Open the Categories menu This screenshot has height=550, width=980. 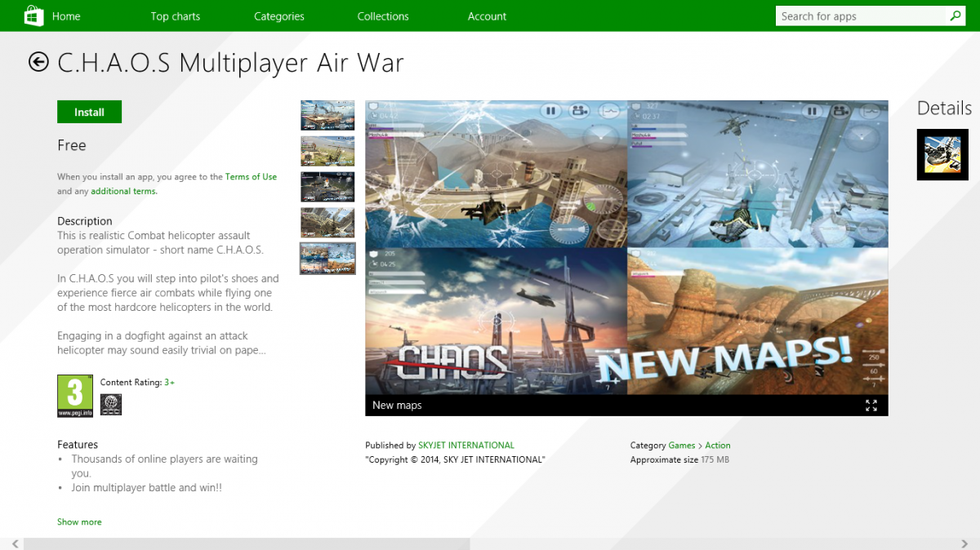(279, 16)
